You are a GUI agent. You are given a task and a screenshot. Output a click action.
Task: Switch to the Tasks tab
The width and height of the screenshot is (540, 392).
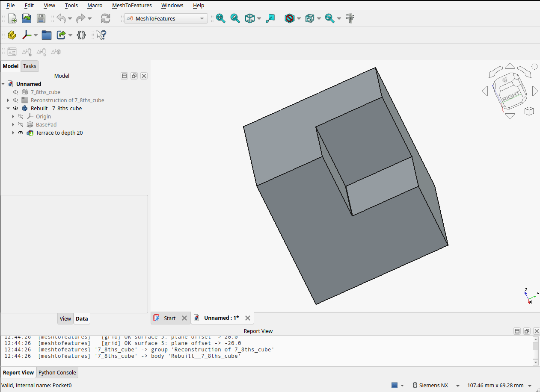click(30, 66)
